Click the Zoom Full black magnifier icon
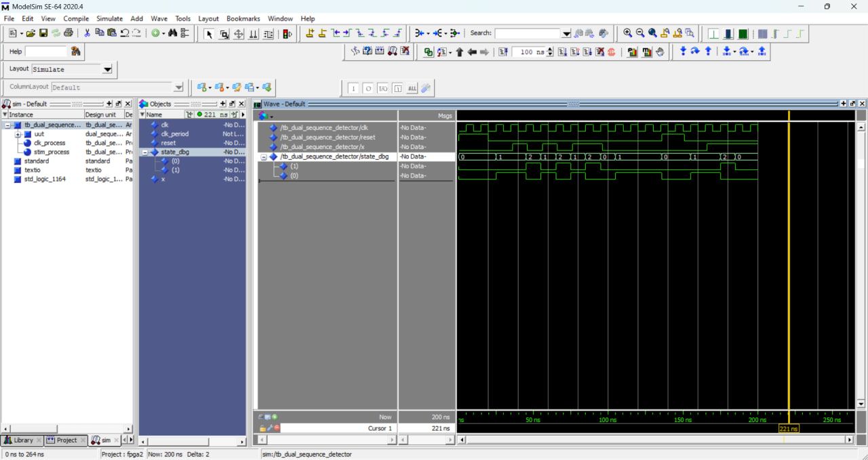The image size is (868, 460). 652,33
